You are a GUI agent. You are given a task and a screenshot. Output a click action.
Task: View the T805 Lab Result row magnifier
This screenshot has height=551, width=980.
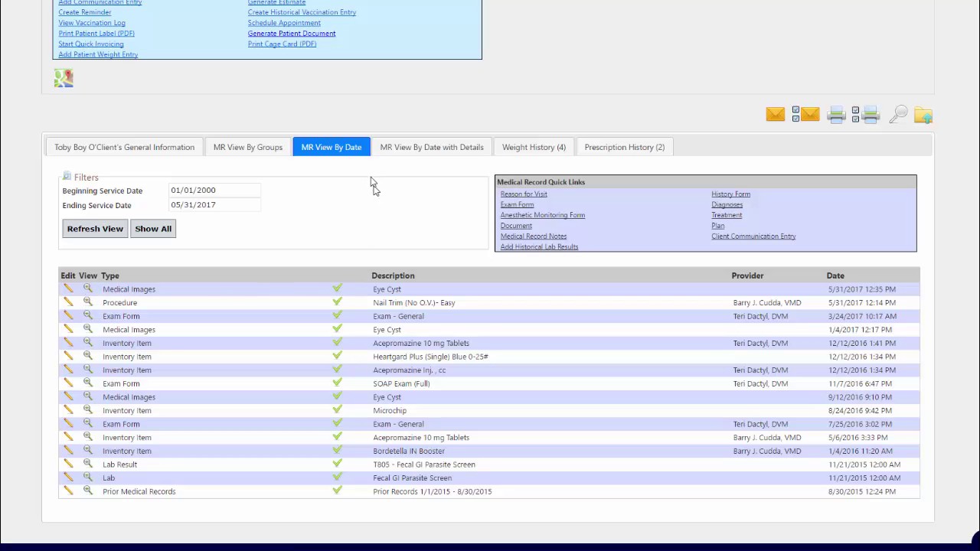(88, 464)
